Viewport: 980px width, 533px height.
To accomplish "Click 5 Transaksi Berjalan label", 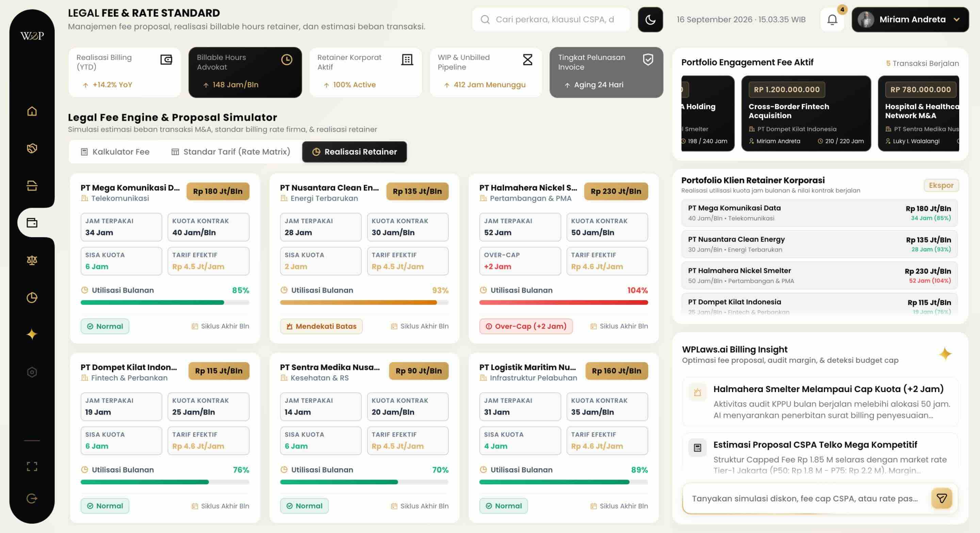I will pos(922,63).
